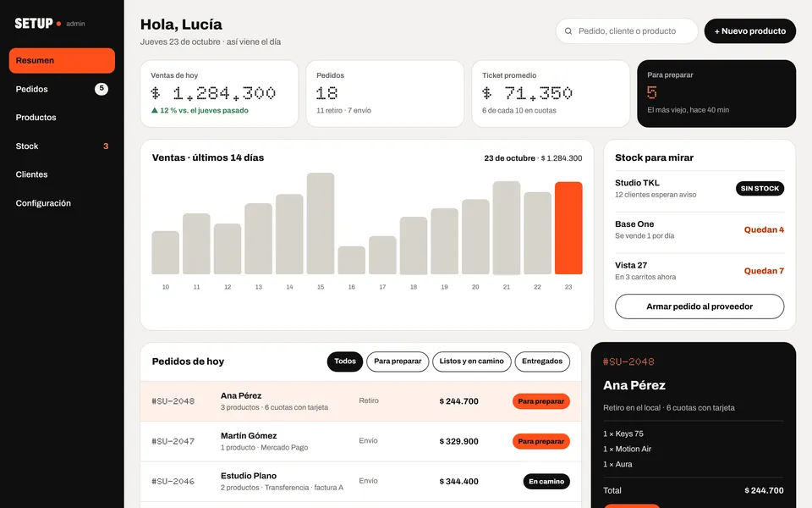
Task: Click the 1 × Motion Air item
Action: 627,449
